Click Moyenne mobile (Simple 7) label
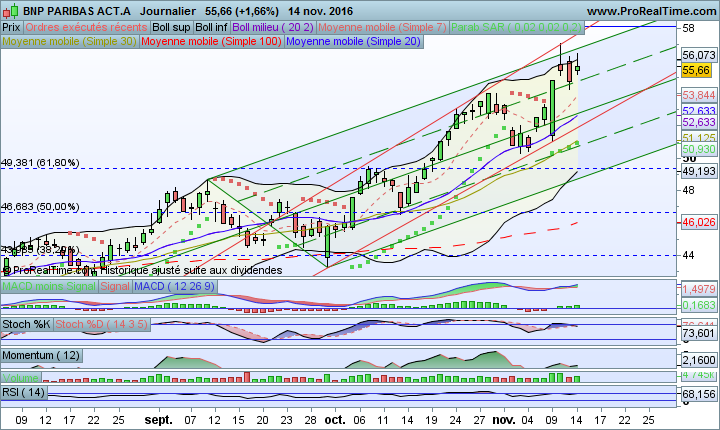Viewport: 720px width, 430px height. [x=382, y=28]
